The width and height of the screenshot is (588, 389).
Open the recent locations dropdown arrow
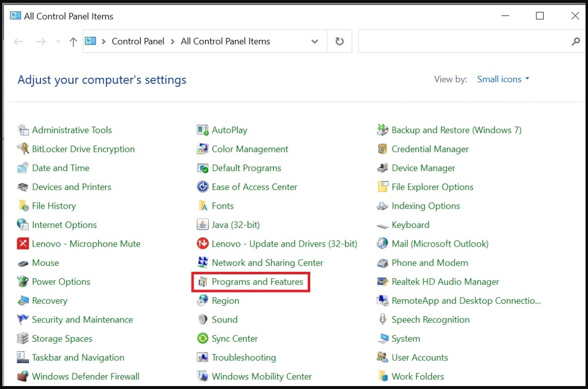click(58, 41)
